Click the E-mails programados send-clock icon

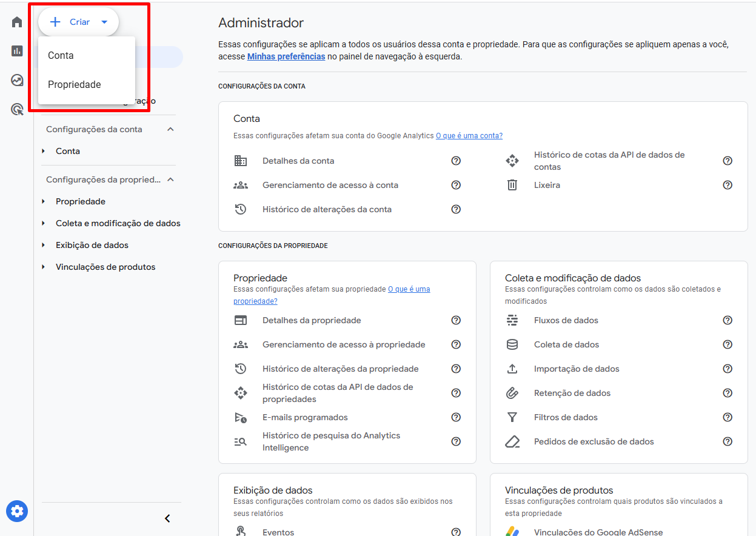pyautogui.click(x=241, y=417)
